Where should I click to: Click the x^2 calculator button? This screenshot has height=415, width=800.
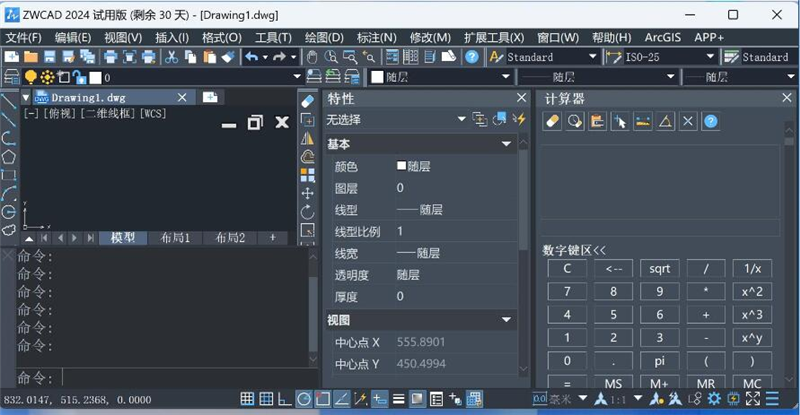(x=752, y=291)
